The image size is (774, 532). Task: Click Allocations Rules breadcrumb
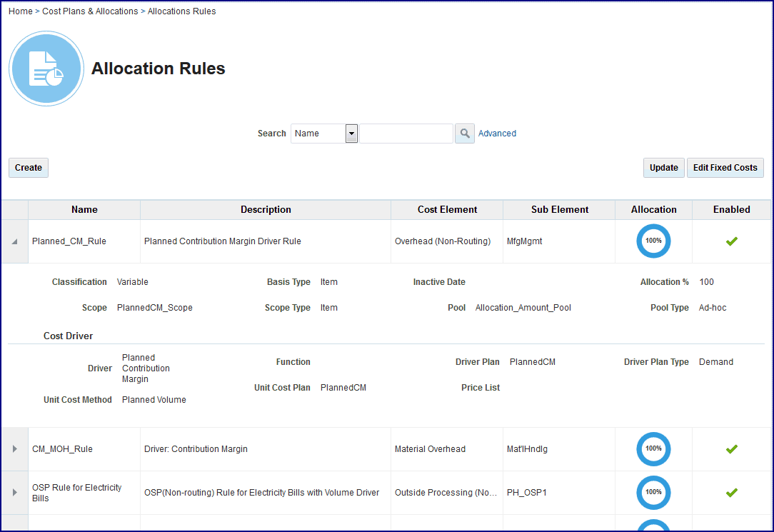click(x=181, y=11)
